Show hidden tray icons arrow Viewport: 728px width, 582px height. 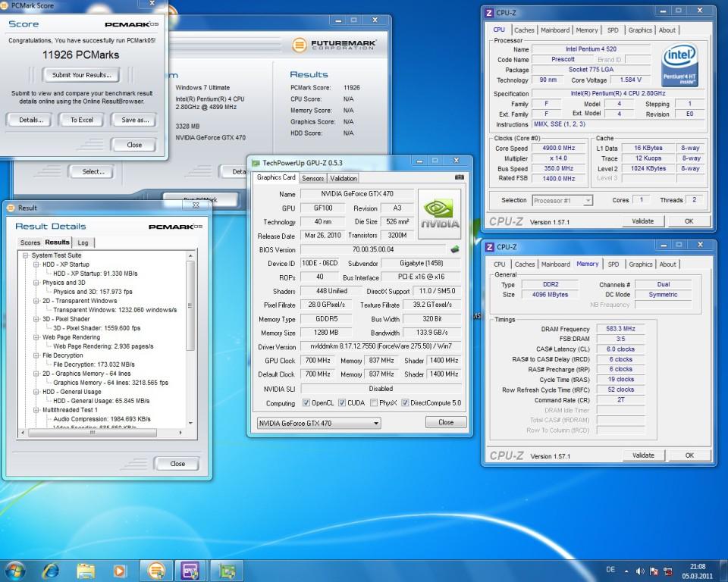click(626, 571)
